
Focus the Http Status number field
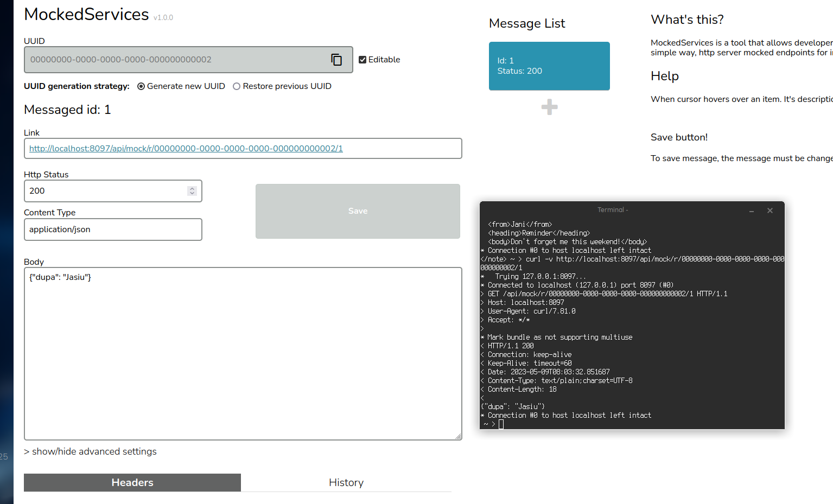click(x=103, y=191)
